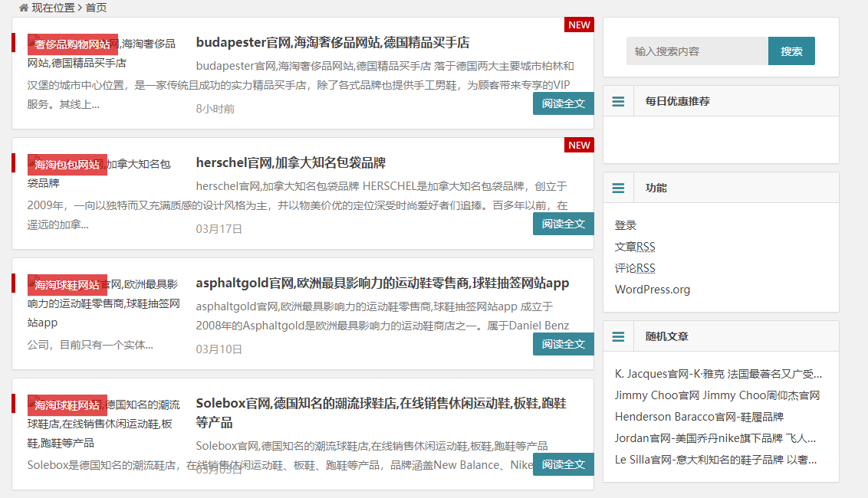This screenshot has height=498, width=868.
Task: Open the 首页 breadcrumb link
Action: coord(97,8)
